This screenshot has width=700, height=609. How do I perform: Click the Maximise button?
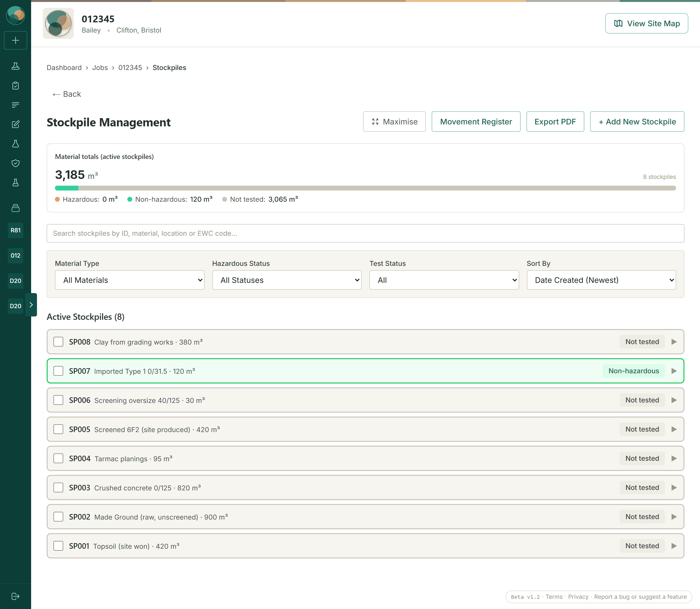[394, 122]
